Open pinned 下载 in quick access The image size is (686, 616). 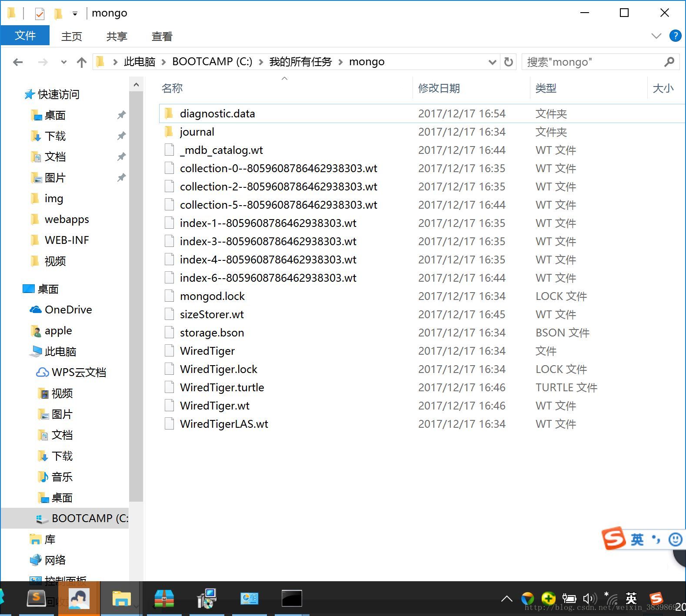[55, 136]
